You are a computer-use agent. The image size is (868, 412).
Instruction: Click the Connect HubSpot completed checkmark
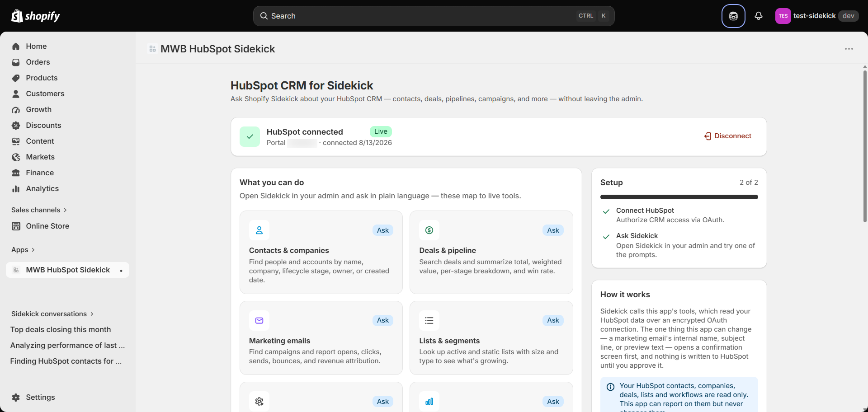(606, 211)
